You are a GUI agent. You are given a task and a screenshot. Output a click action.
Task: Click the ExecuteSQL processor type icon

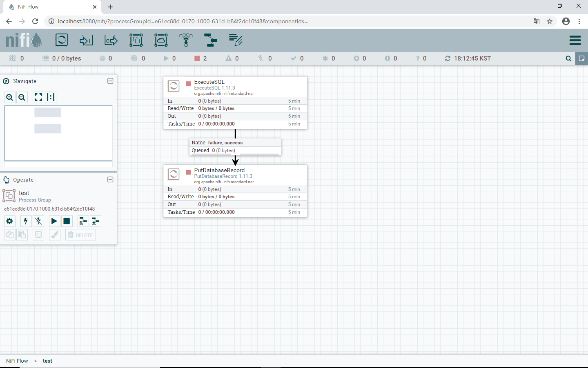(x=174, y=86)
